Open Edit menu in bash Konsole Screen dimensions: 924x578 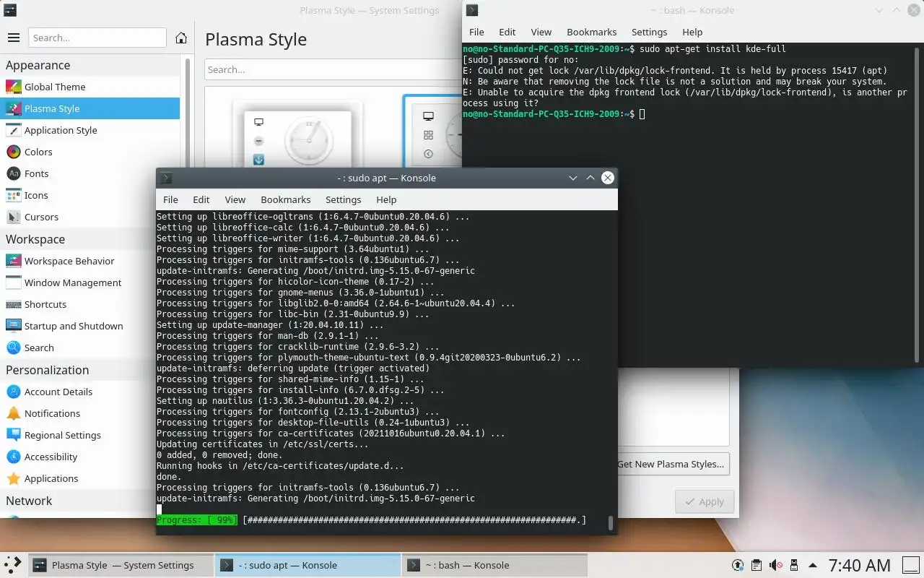507,32
